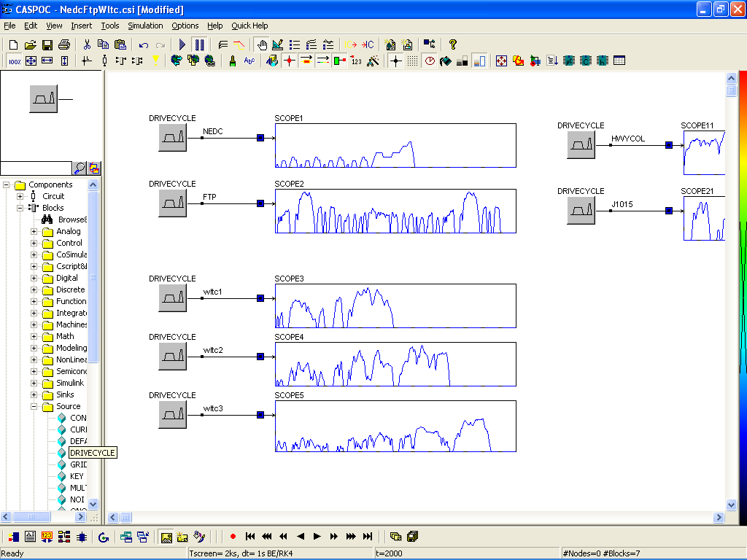Open the Quick Help menu

[249, 26]
